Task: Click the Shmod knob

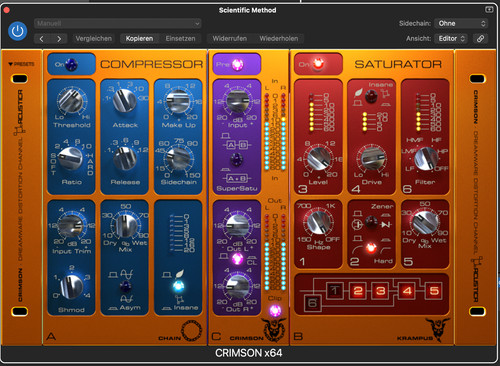Action: pos(71,287)
